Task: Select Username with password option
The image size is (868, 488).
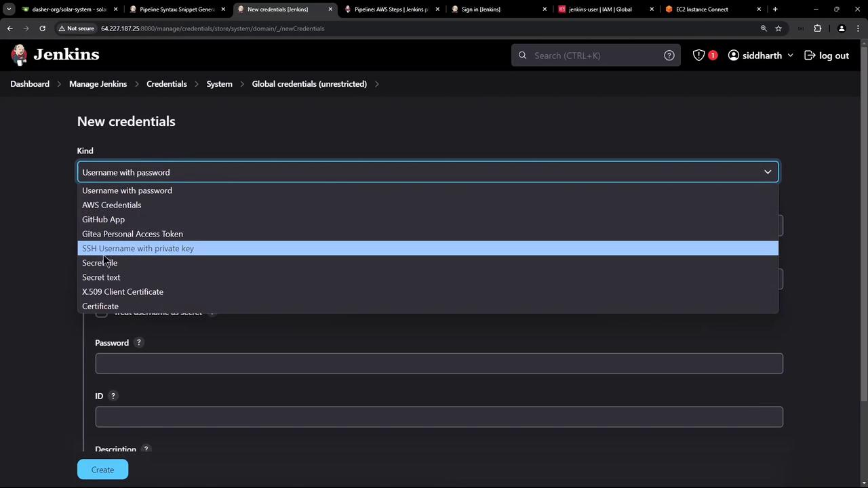Action: coord(428,190)
